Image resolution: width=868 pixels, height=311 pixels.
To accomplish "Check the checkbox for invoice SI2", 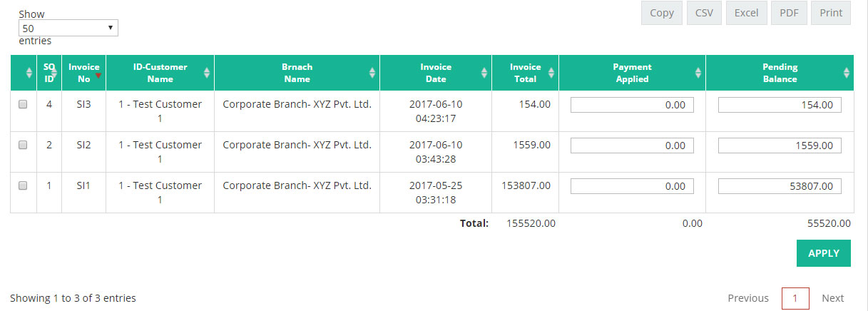I will point(23,145).
